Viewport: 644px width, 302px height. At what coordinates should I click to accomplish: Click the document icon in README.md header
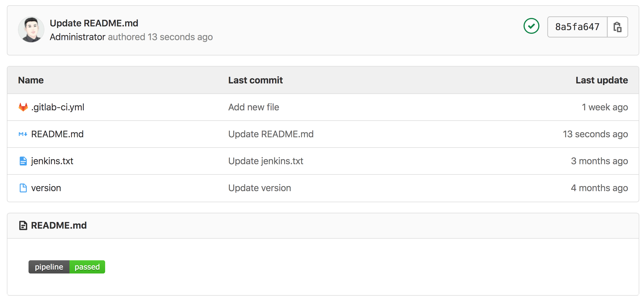(x=23, y=225)
